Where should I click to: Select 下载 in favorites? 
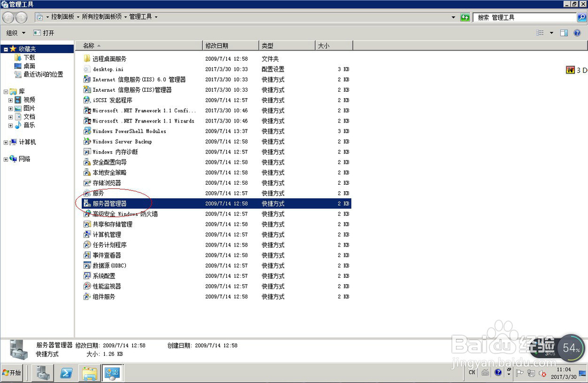(29, 58)
